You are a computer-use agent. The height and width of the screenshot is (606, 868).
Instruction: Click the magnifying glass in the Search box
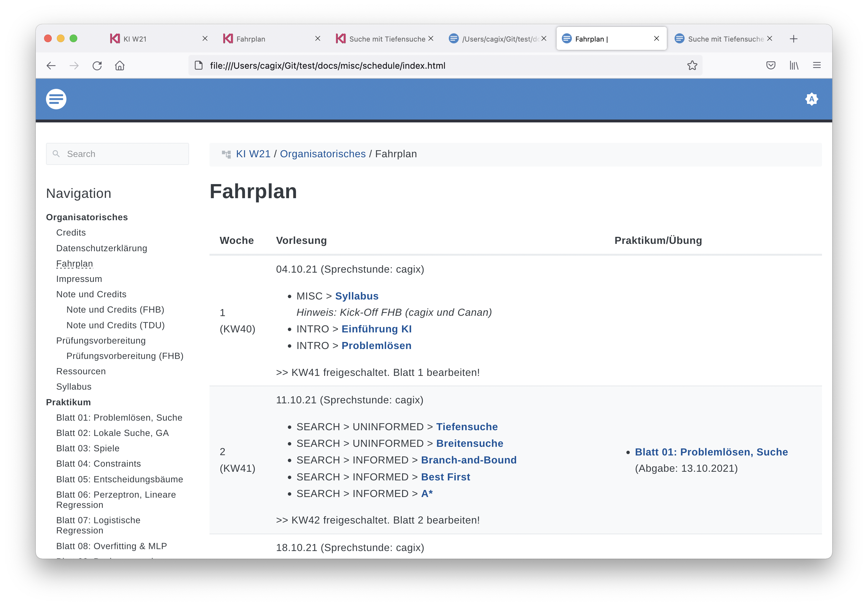pos(56,154)
